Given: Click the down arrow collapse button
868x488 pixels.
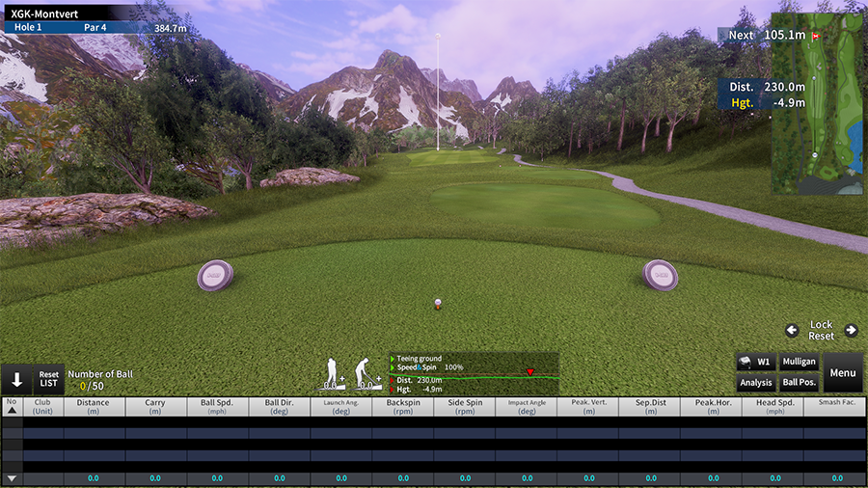Looking at the screenshot, I should tap(17, 380).
